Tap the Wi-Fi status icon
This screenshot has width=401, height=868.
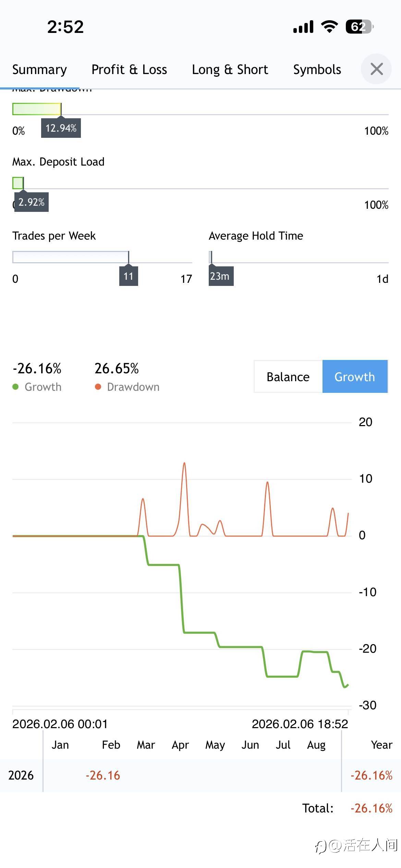tap(329, 27)
